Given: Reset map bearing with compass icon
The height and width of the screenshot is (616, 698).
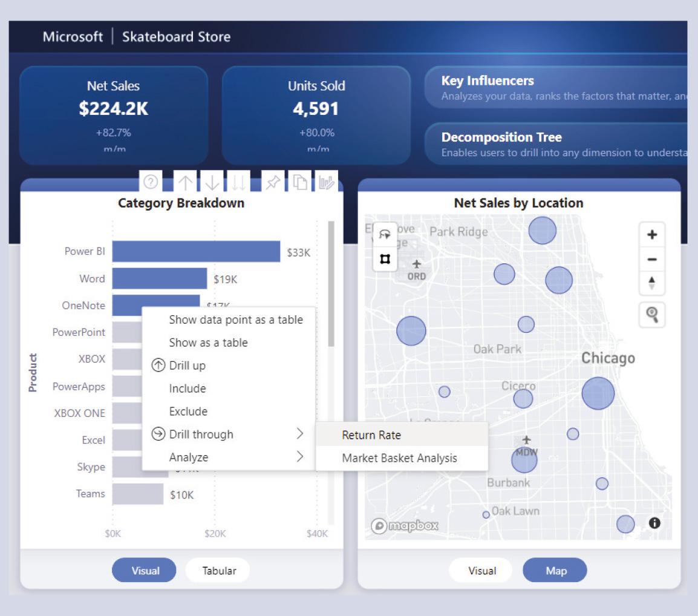Looking at the screenshot, I should [651, 283].
